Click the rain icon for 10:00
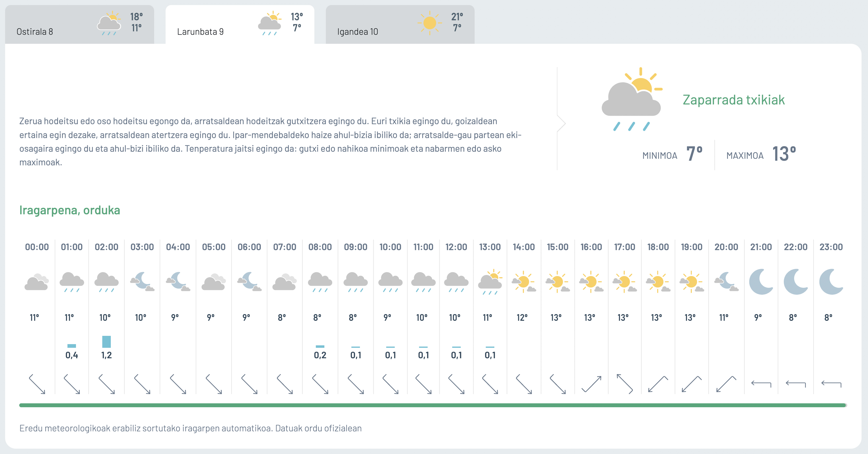The width and height of the screenshot is (868, 454). click(391, 282)
